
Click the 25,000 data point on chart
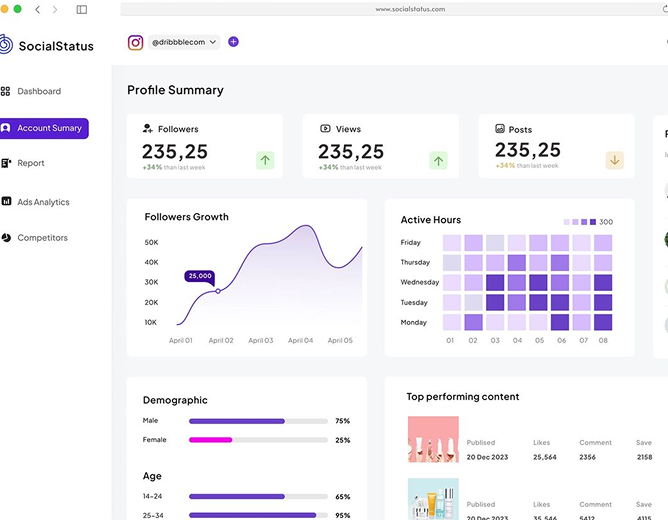218,291
